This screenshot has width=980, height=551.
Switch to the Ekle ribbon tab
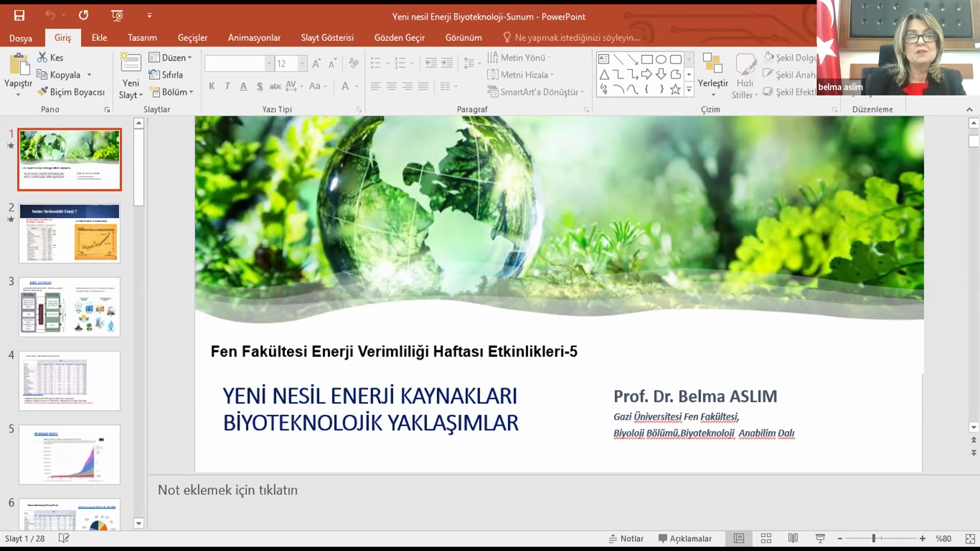point(99,38)
